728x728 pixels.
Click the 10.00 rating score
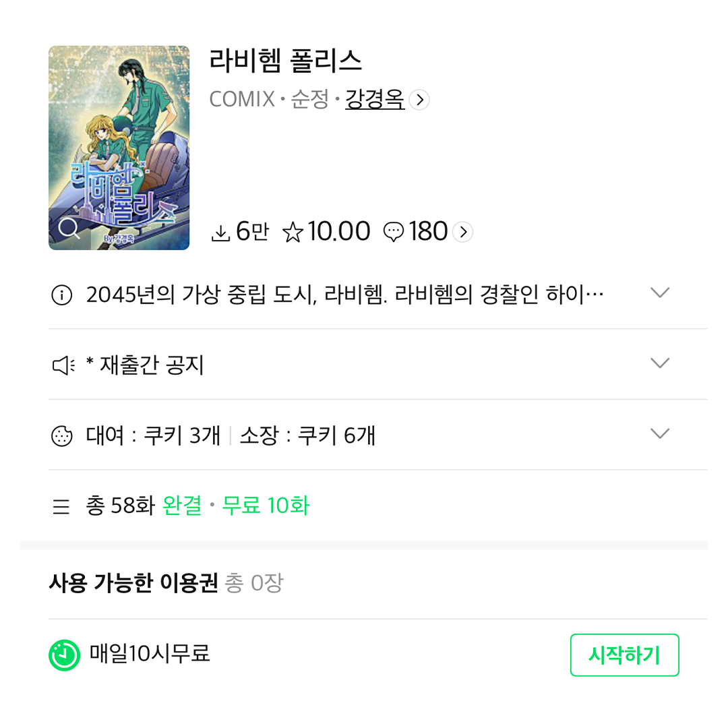pyautogui.click(x=339, y=231)
